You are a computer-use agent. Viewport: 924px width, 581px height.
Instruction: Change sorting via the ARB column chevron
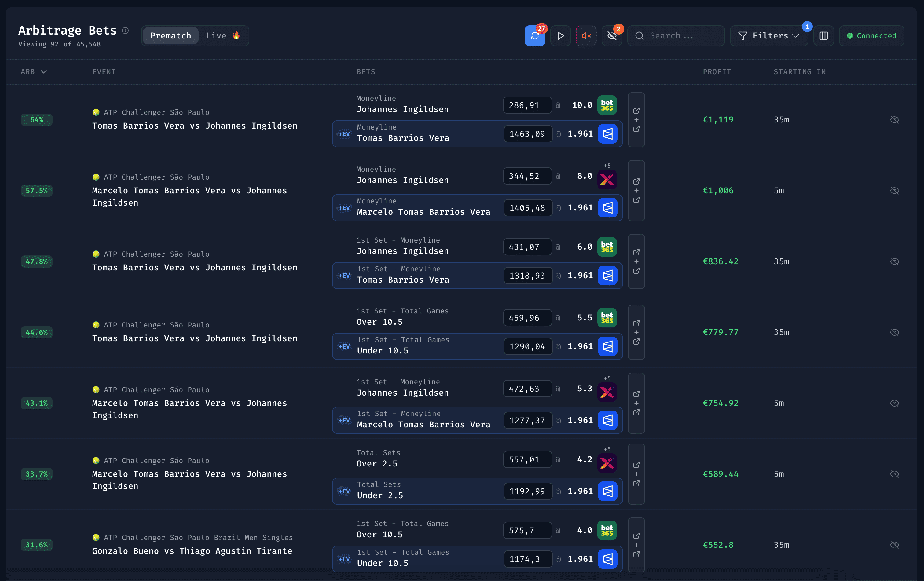(x=44, y=72)
